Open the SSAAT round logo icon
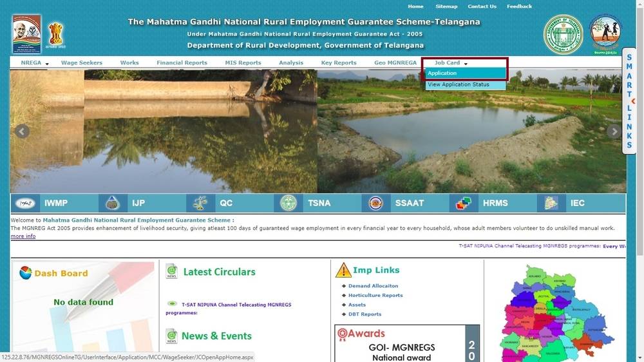 tap(375, 203)
